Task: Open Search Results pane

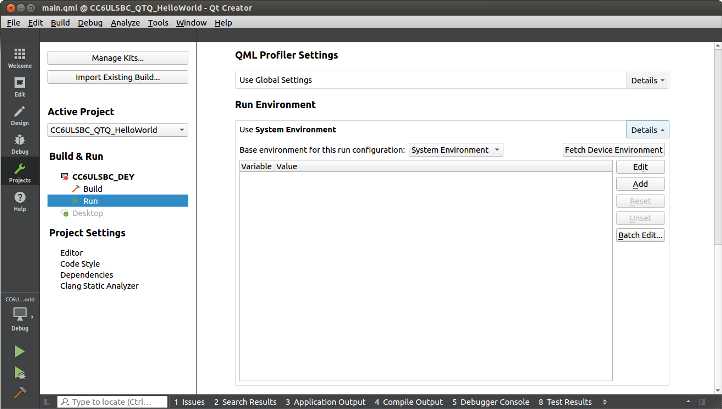Action: click(245, 402)
